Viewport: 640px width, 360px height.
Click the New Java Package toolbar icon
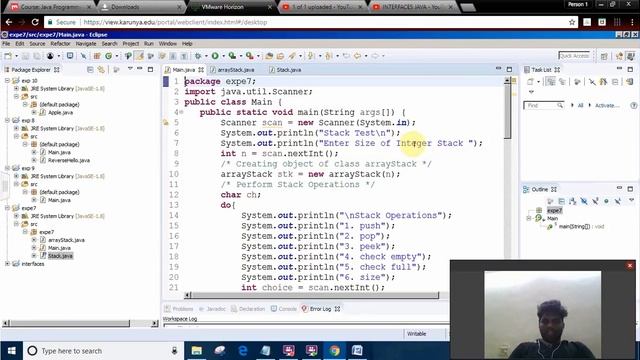pos(97,56)
